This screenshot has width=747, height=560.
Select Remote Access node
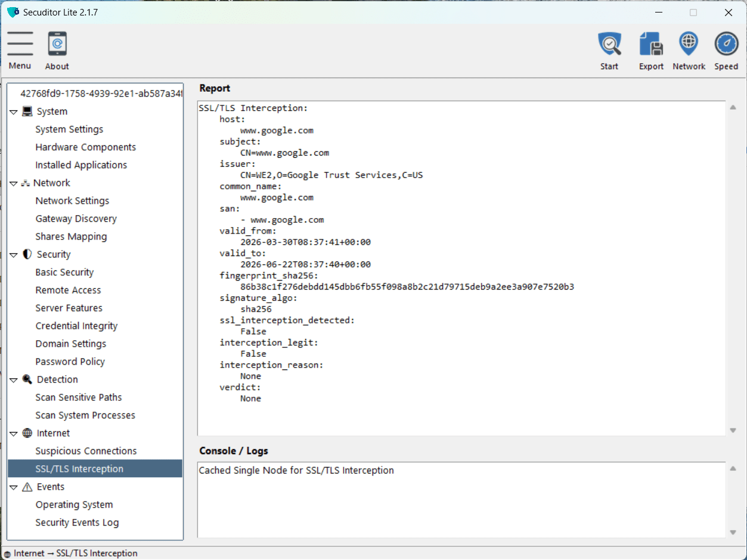(68, 290)
